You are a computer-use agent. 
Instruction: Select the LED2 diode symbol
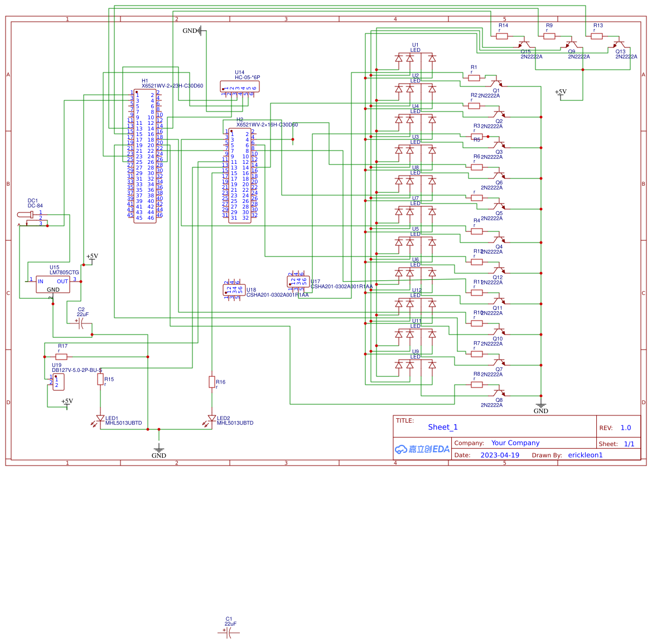point(212,418)
